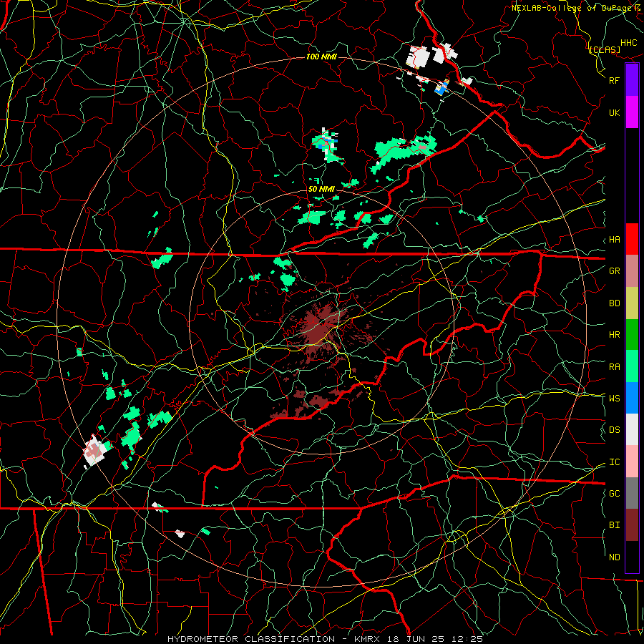
Task: Click the blue WS legend swatch
Action: 632,398
